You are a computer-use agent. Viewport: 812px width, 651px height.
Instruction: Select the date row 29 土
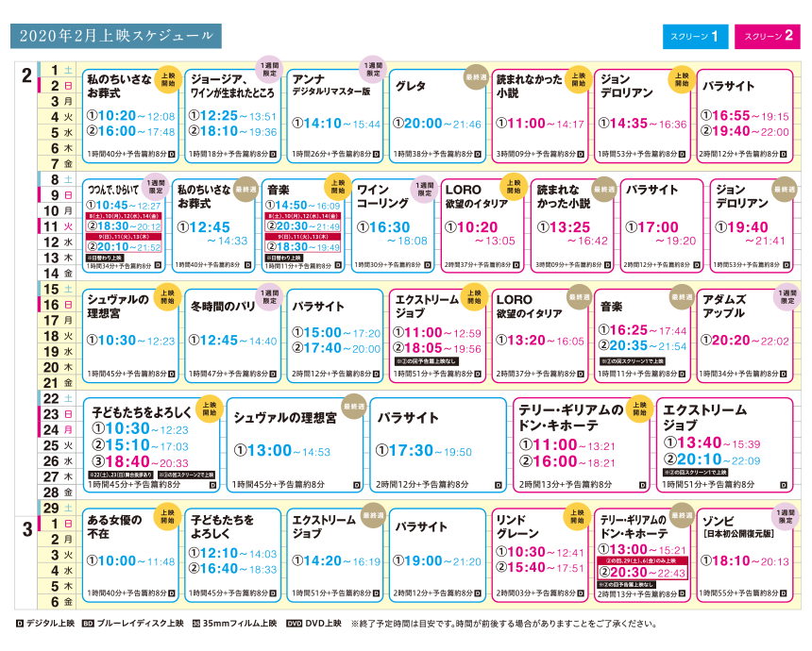(x=57, y=509)
